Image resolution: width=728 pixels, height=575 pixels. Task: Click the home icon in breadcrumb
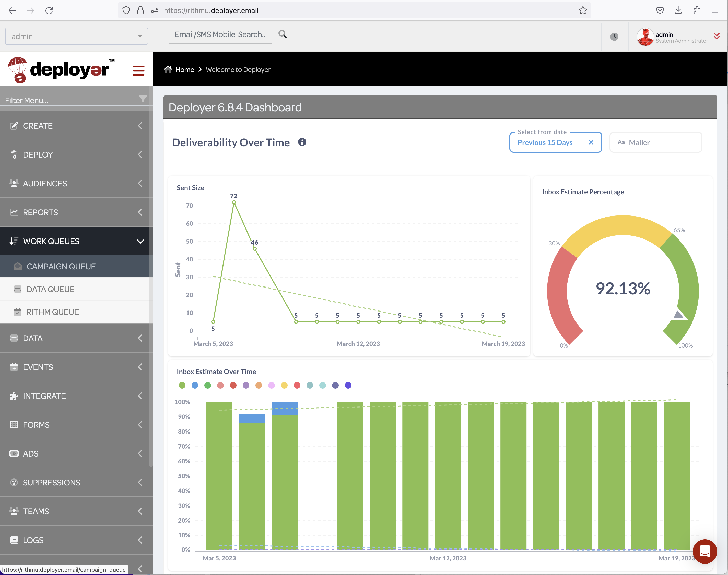point(168,69)
